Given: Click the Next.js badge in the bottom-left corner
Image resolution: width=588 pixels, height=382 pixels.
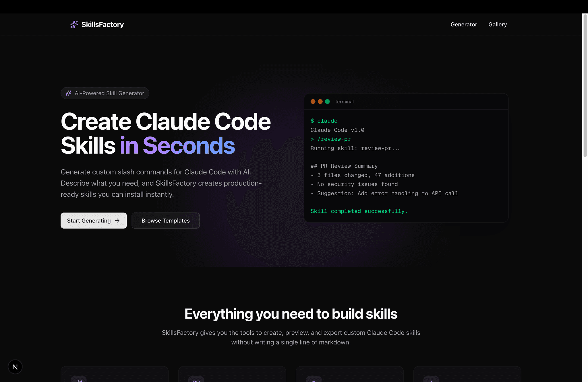Looking at the screenshot, I should [15, 367].
